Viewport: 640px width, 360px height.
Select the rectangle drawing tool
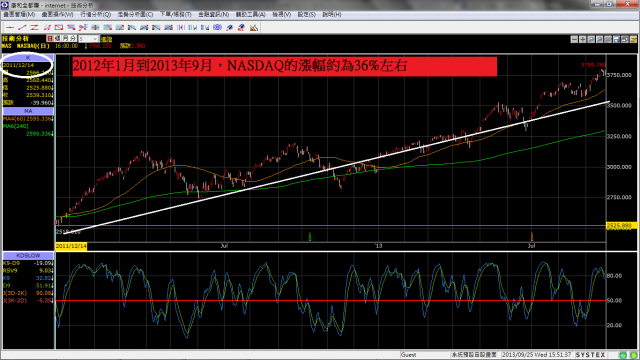(59, 27)
